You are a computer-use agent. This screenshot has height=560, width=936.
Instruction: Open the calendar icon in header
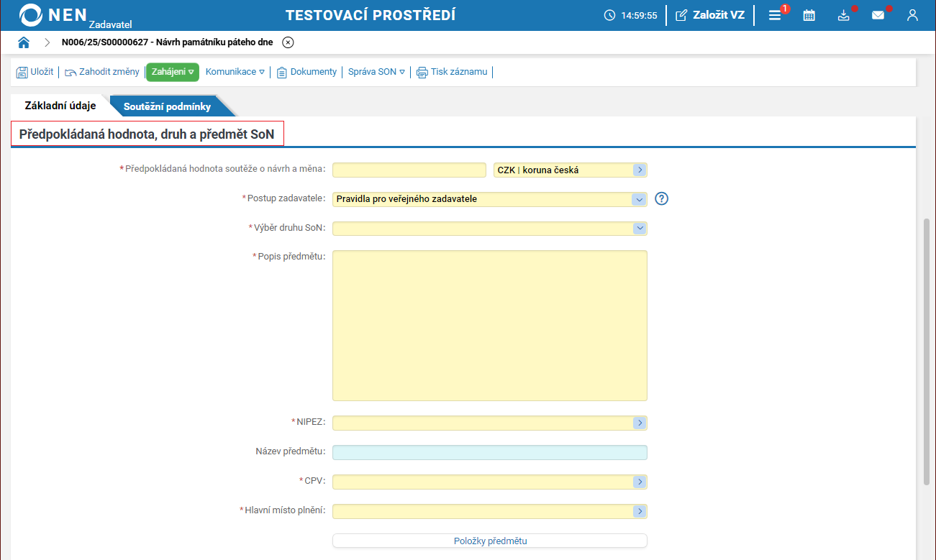(809, 15)
